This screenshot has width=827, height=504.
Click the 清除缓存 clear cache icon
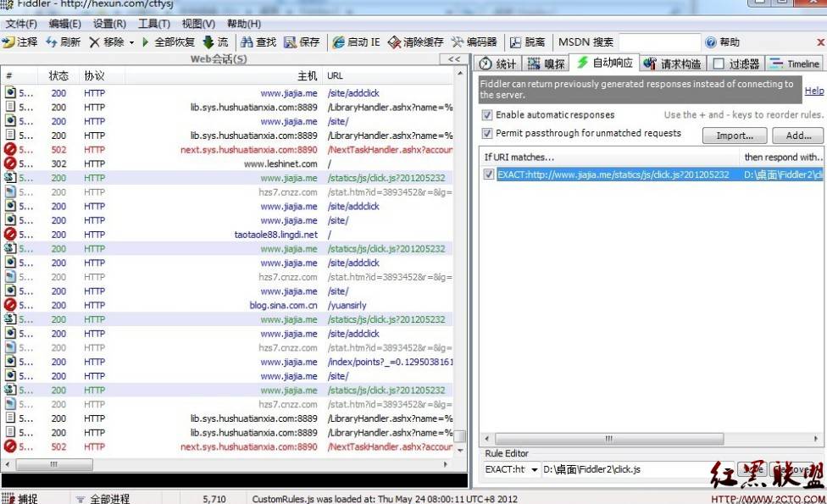click(x=394, y=42)
